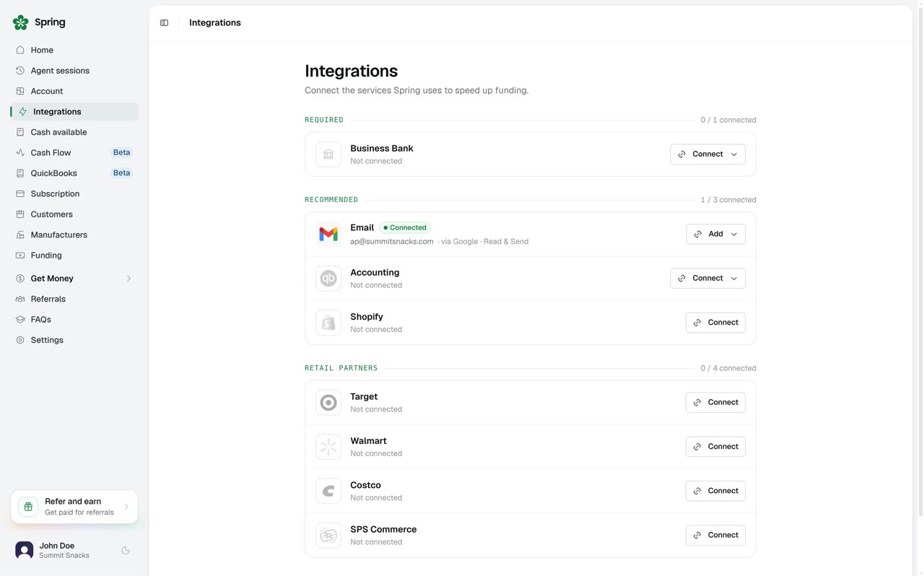Viewport: 924px width, 576px height.
Task: Click the Integrations page heading
Action: tap(351, 71)
